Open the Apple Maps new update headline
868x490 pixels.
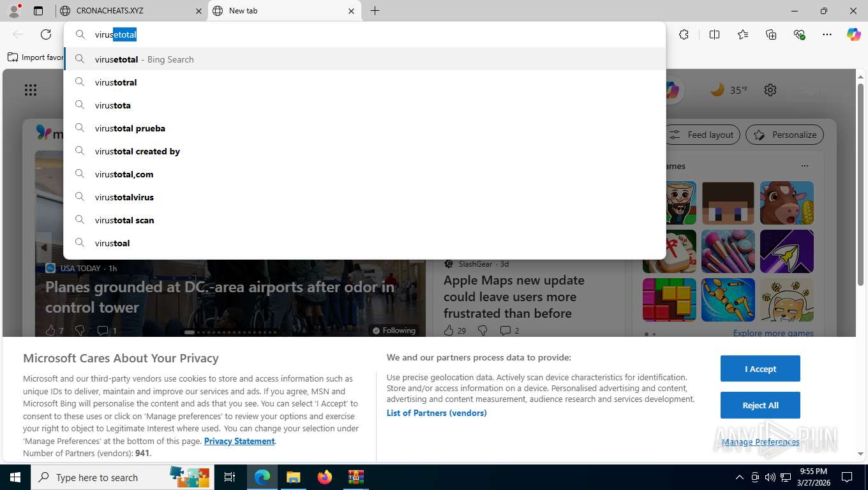[x=514, y=297]
